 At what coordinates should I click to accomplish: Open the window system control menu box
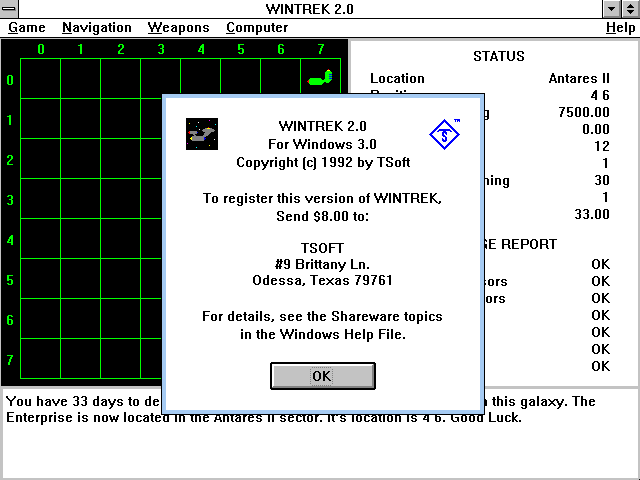pyautogui.click(x=10, y=9)
